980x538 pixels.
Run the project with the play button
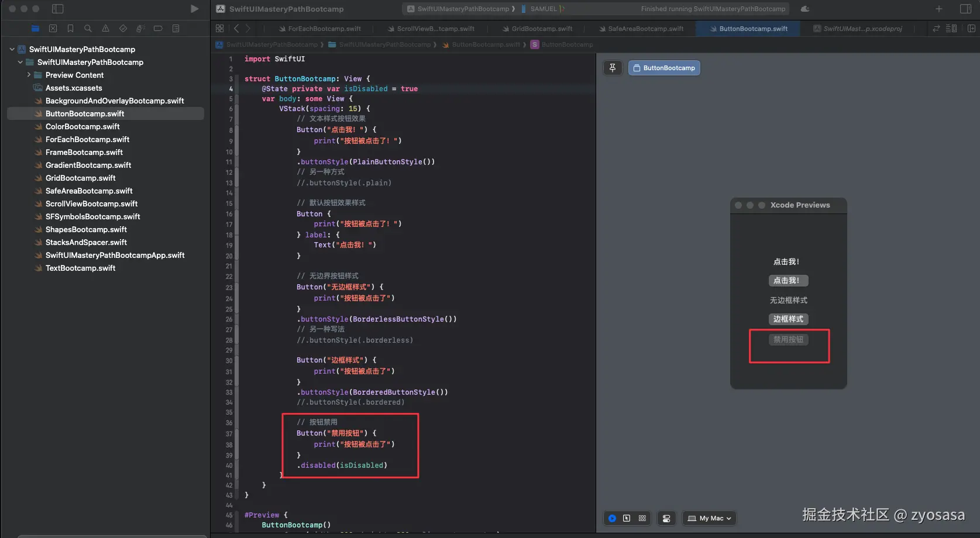tap(194, 9)
